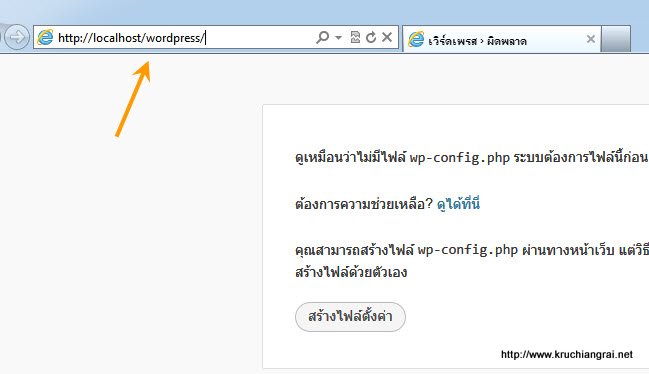Close the เวิร์ดเพรส › ผิดพลาด tab

(591, 39)
